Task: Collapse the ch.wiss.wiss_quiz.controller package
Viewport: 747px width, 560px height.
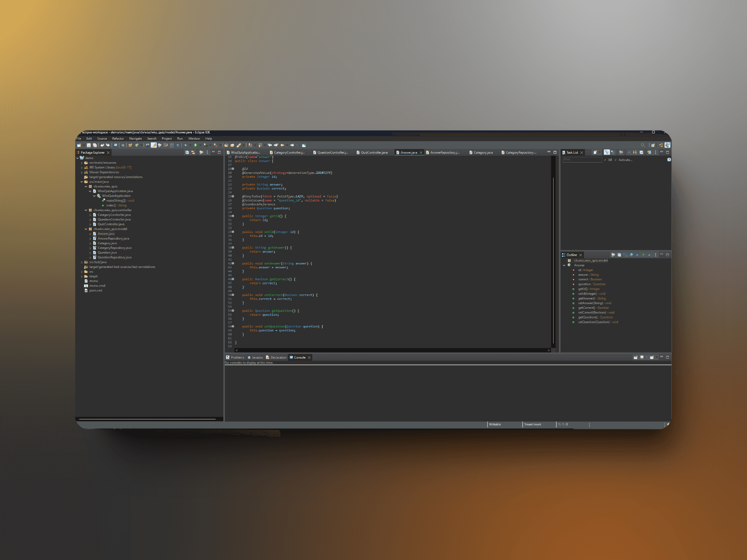Action: click(86, 210)
